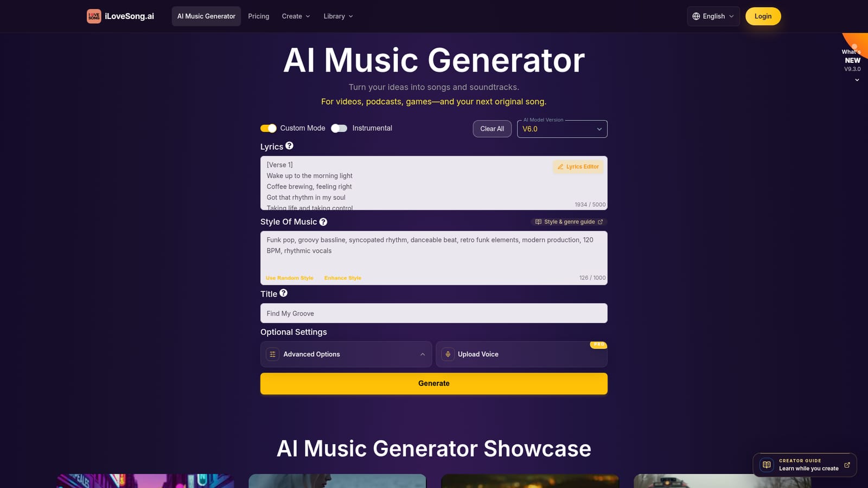
Task: Collapse the Advanced Options panel
Action: click(423, 354)
